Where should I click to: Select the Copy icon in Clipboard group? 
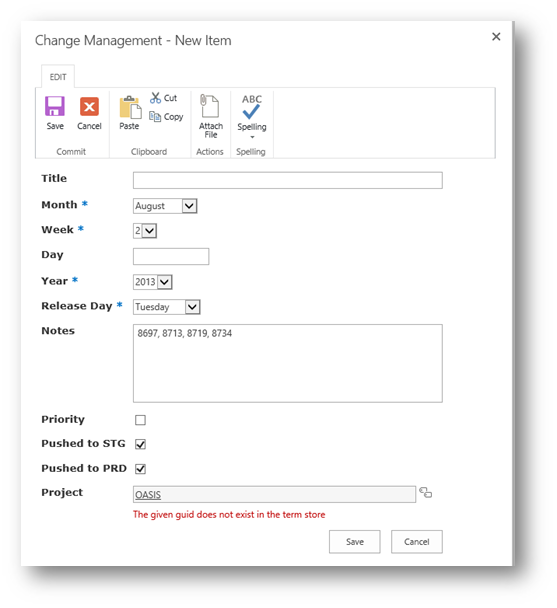pos(155,116)
